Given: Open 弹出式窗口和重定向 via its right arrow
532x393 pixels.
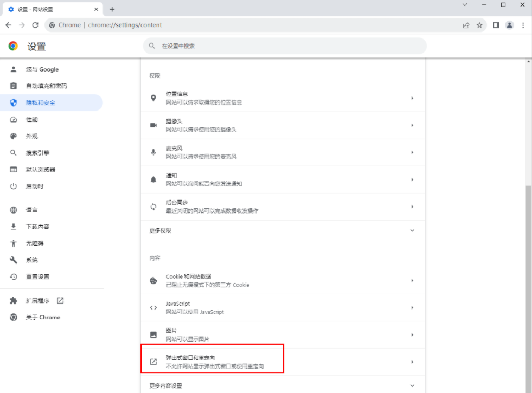Looking at the screenshot, I should [x=412, y=361].
